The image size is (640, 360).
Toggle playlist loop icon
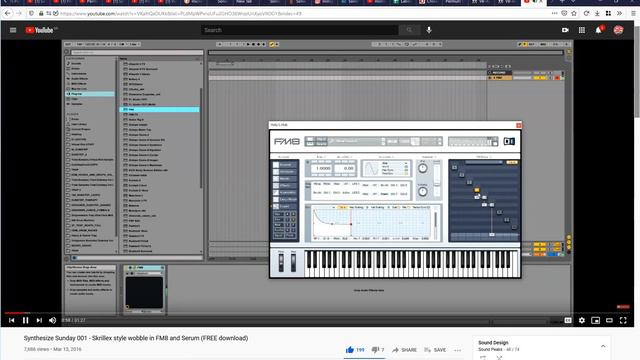pos(483,358)
